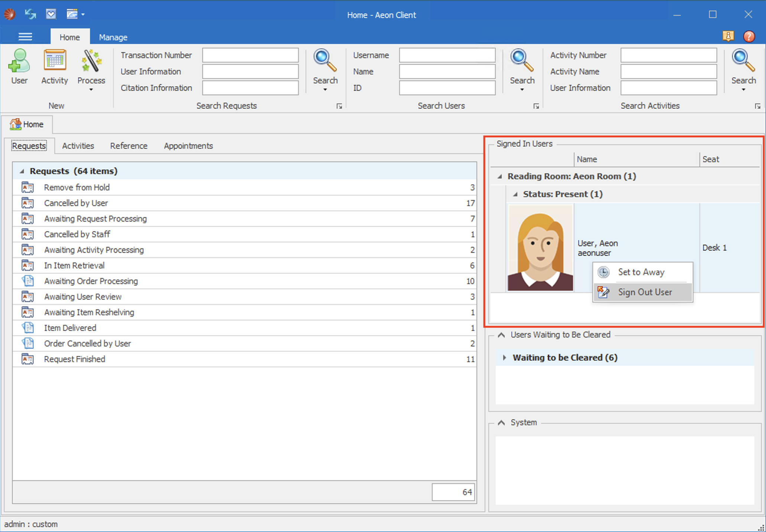The image size is (766, 532).
Task: Click the Transaction Number input field
Action: (250, 55)
